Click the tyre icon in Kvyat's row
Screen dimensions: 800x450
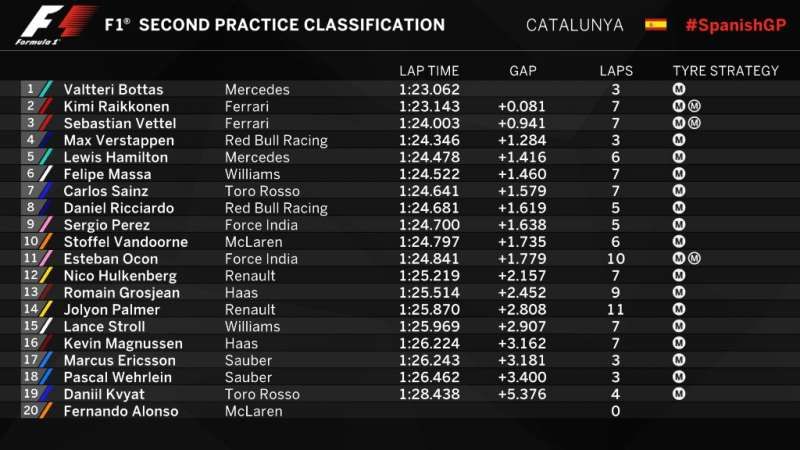(x=679, y=394)
